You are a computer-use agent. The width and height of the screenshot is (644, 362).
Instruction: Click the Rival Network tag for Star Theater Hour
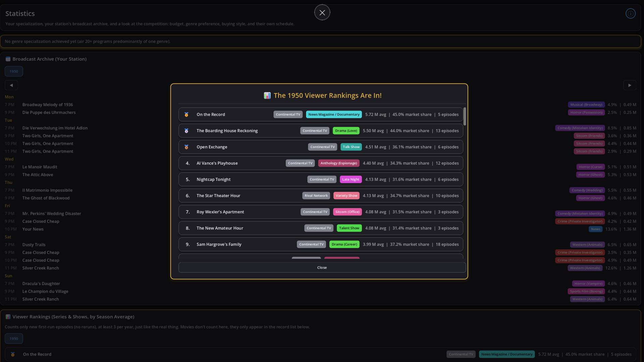[x=316, y=196]
